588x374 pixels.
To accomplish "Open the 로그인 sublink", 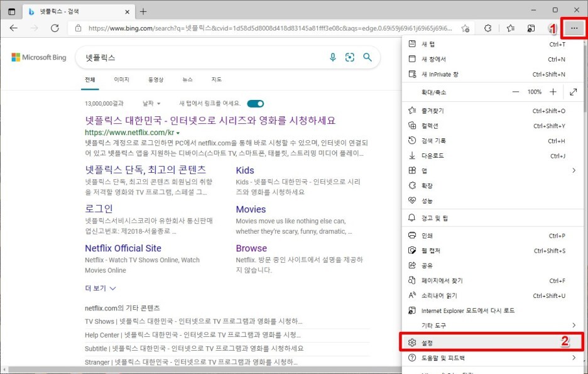I will coord(99,209).
